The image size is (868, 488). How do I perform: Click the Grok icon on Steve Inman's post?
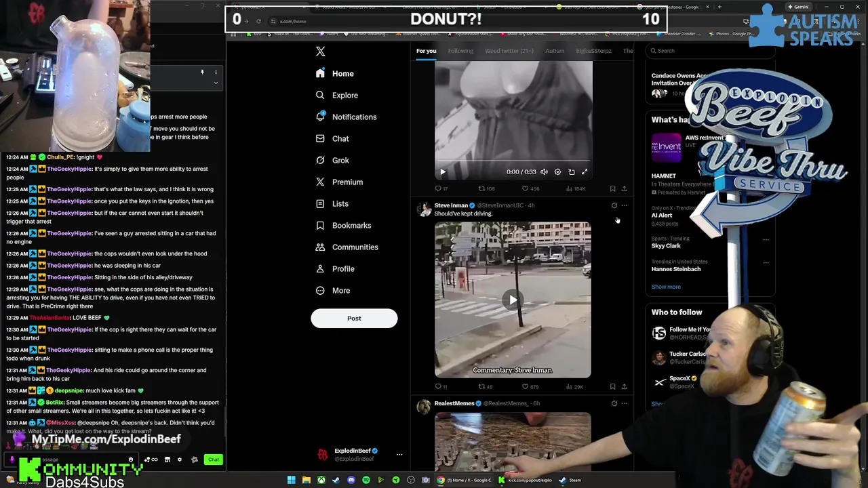(x=614, y=205)
